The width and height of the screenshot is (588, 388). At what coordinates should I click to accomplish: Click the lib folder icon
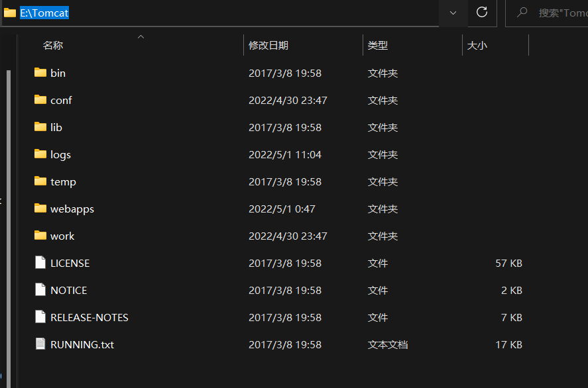coord(40,126)
